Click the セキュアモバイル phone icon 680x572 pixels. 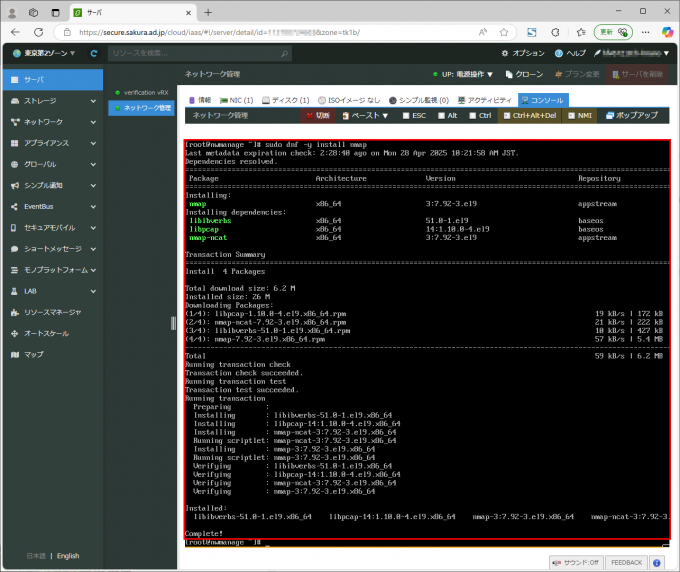[x=13, y=228]
